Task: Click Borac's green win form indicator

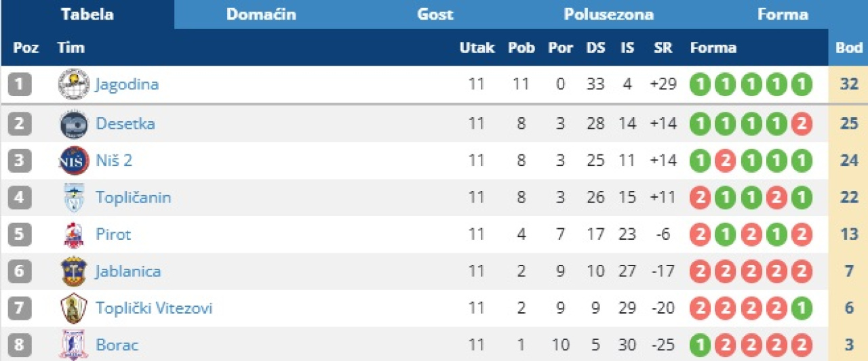Action: point(701,345)
